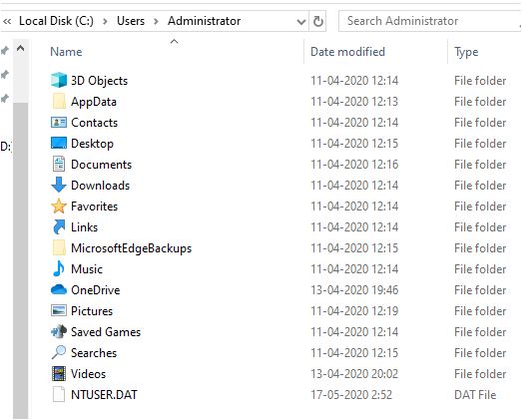Image resolution: width=522 pixels, height=420 pixels.
Task: Refresh the current folder view
Action: [x=318, y=21]
